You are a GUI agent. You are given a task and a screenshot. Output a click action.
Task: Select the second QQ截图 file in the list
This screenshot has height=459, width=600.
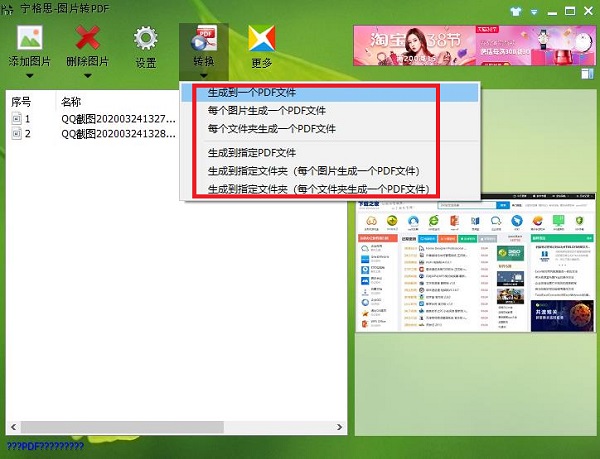(119, 134)
